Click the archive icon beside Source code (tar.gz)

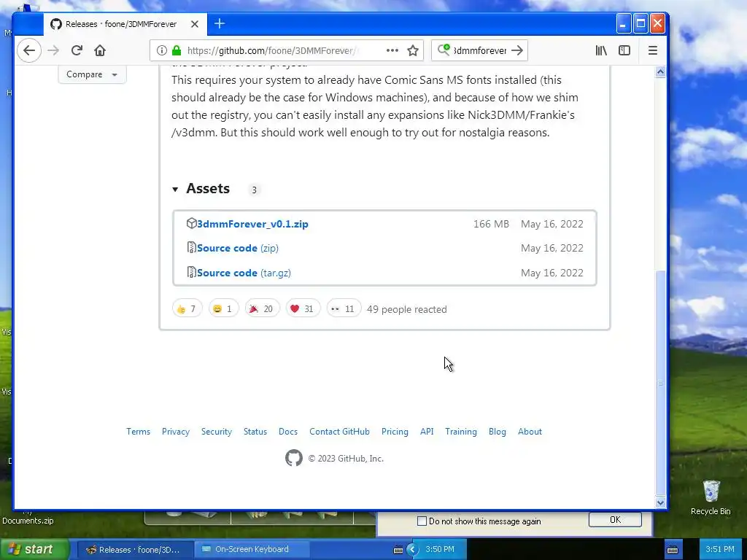[192, 273]
